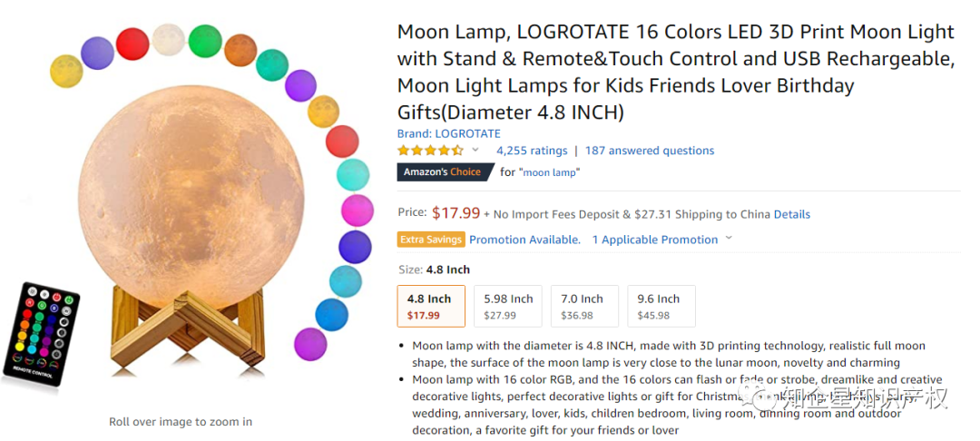The height and width of the screenshot is (441, 980).
Task: Click the remote control image
Action: click(42, 333)
